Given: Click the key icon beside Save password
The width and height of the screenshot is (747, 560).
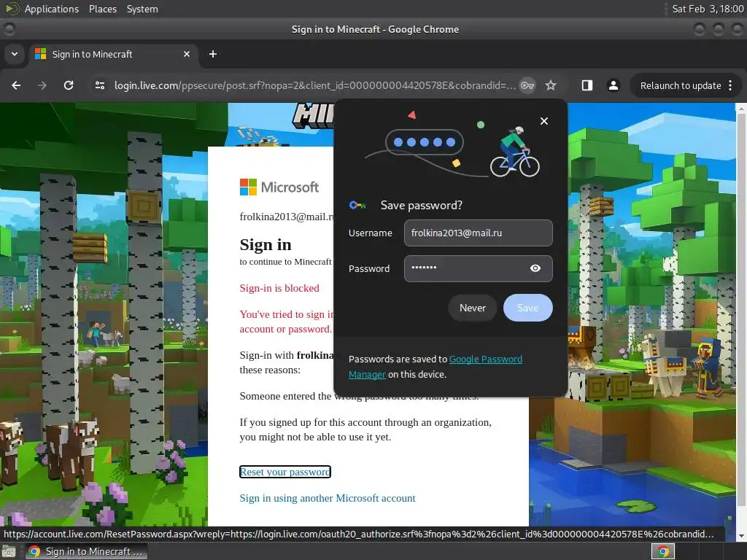Looking at the screenshot, I should [x=357, y=205].
